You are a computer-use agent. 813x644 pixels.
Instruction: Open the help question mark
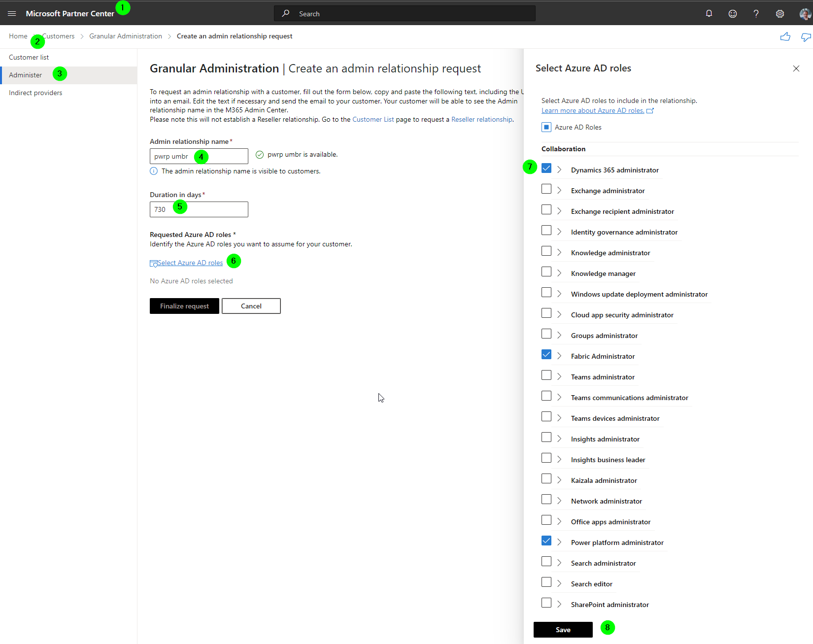(756, 14)
